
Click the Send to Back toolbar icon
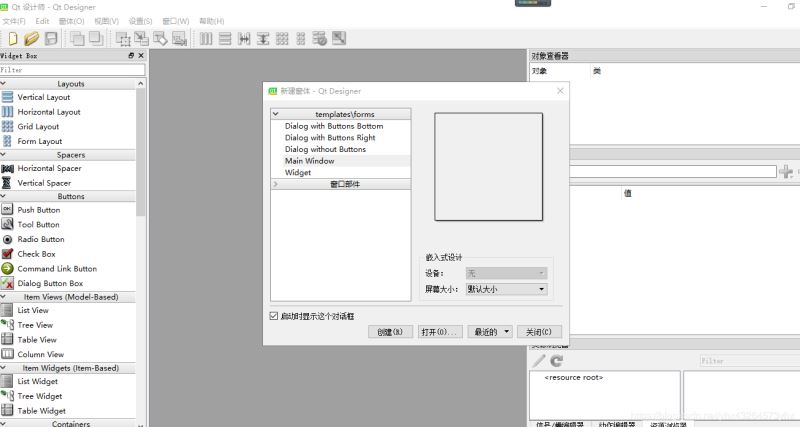coord(77,38)
